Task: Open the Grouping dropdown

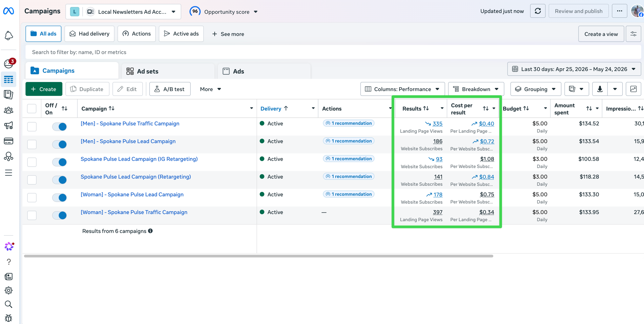Action: click(535, 89)
